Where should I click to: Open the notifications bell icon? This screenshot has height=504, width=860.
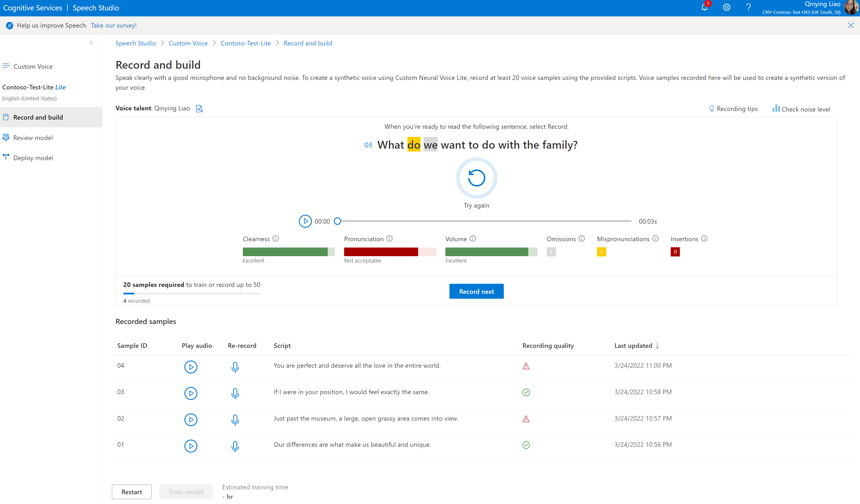[704, 7]
